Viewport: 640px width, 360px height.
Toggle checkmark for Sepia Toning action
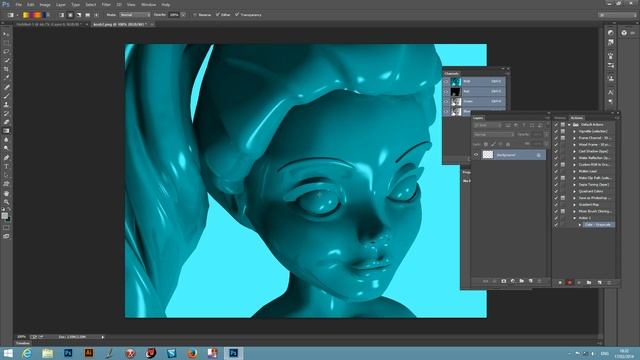[x=556, y=184]
